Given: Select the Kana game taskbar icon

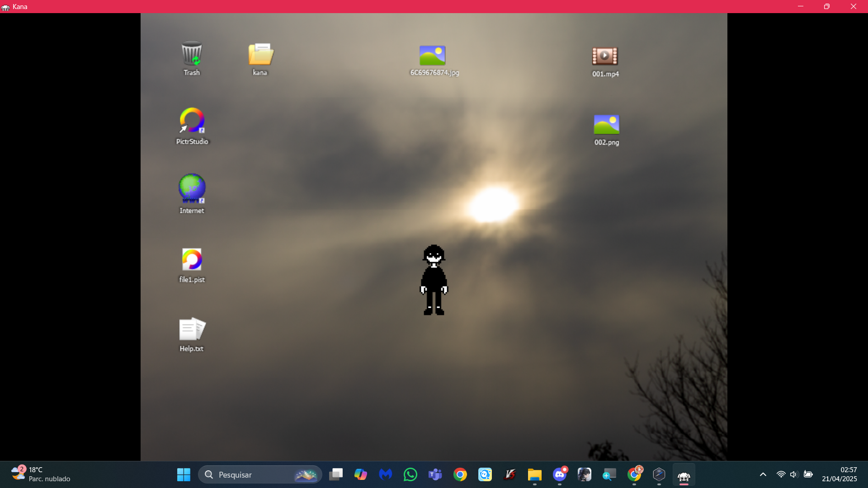Looking at the screenshot, I should (684, 474).
